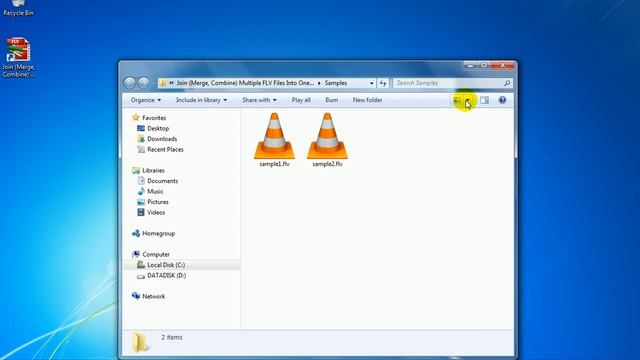Show hidden breadcrumb path via double chevron
The width and height of the screenshot is (640, 360).
coord(171,83)
